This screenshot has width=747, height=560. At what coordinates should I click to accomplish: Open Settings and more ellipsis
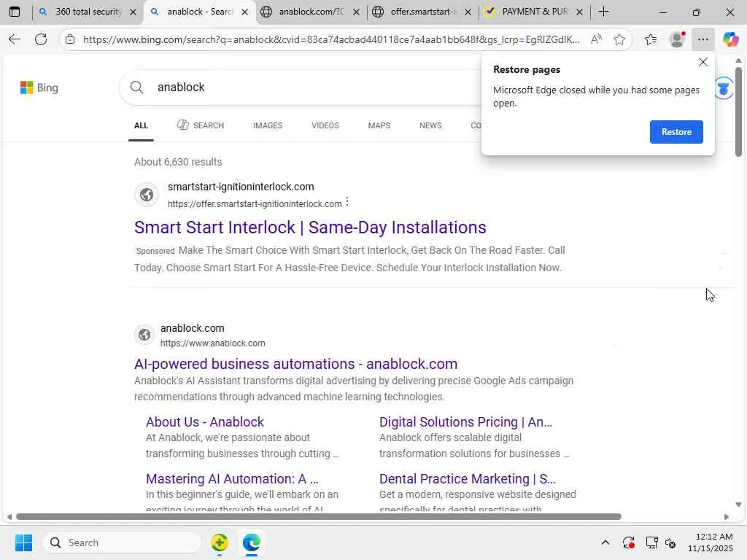click(703, 39)
